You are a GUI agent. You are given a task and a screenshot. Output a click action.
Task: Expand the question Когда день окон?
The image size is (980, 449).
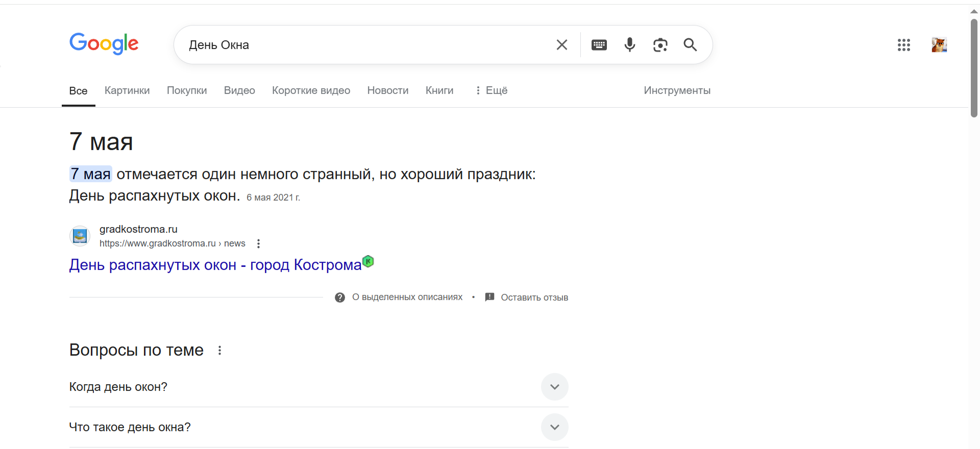click(554, 387)
